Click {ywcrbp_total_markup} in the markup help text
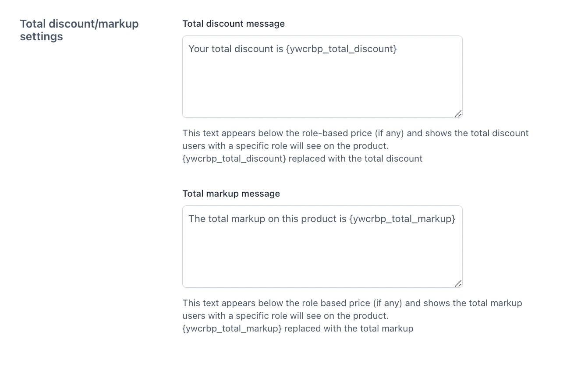 tap(232, 328)
